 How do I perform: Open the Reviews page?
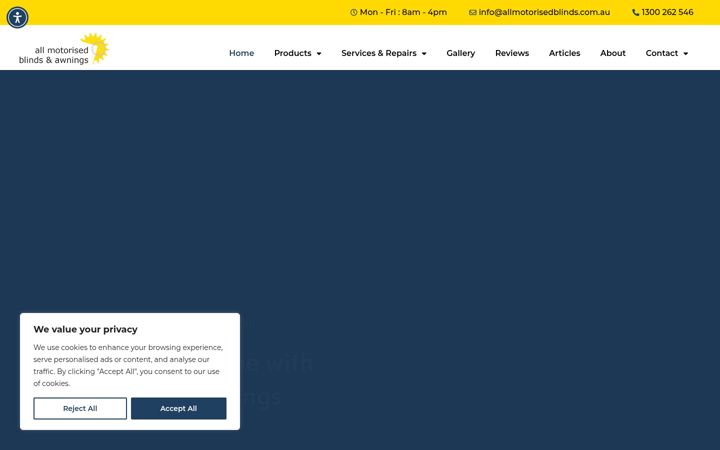click(x=512, y=53)
